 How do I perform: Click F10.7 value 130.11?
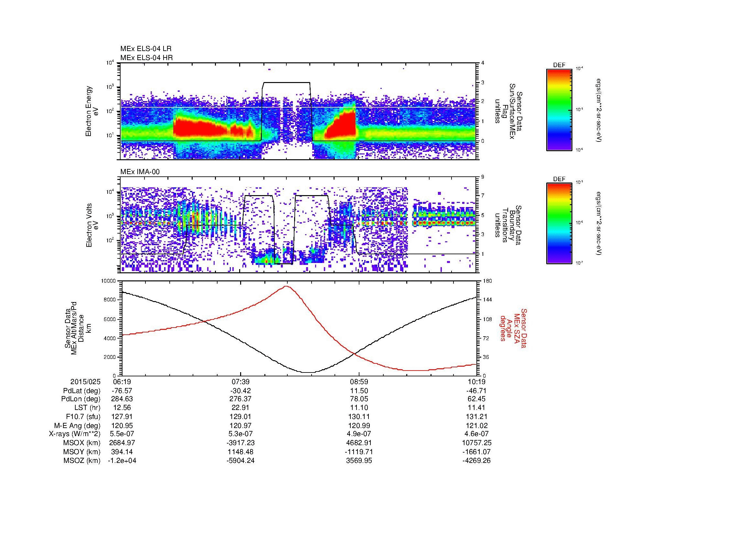tap(359, 417)
